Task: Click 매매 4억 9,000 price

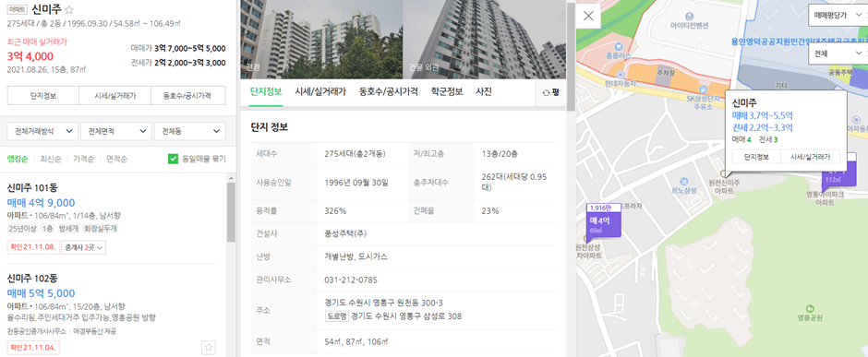Action: (41, 203)
